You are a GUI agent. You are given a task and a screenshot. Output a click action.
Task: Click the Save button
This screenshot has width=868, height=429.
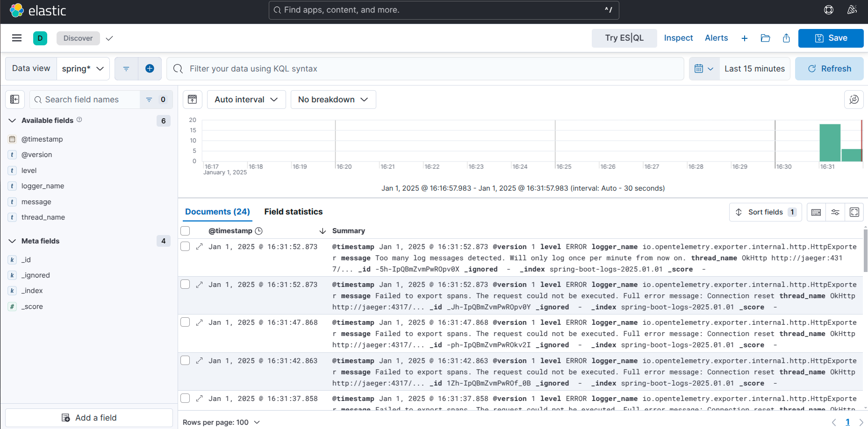click(x=831, y=38)
